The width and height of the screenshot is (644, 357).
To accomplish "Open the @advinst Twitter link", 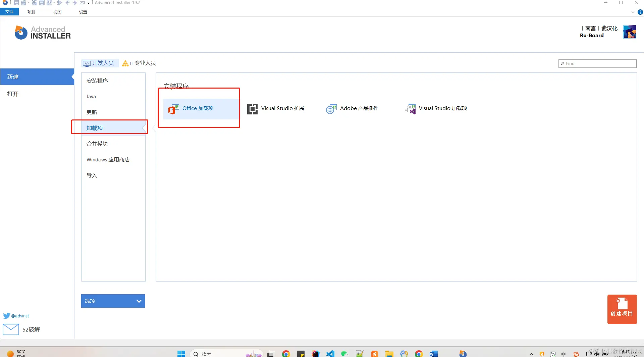I will 20,316.
